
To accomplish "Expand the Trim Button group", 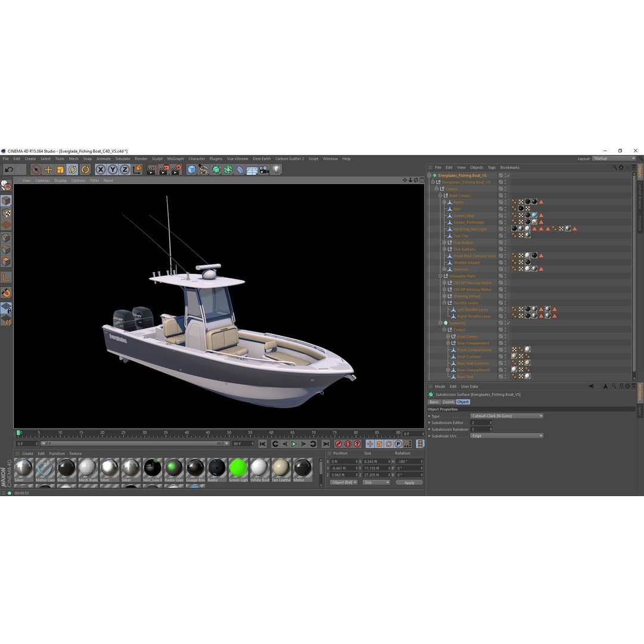I will [444, 242].
